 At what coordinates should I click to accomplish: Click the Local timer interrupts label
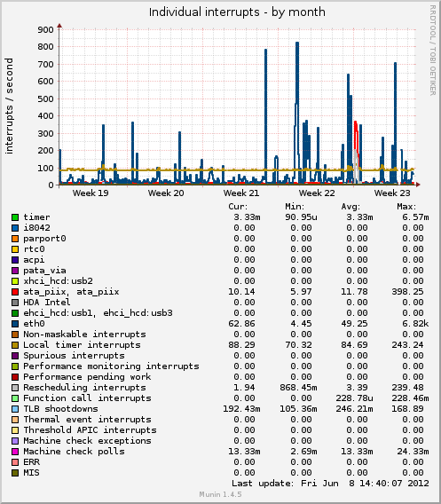click(82, 345)
